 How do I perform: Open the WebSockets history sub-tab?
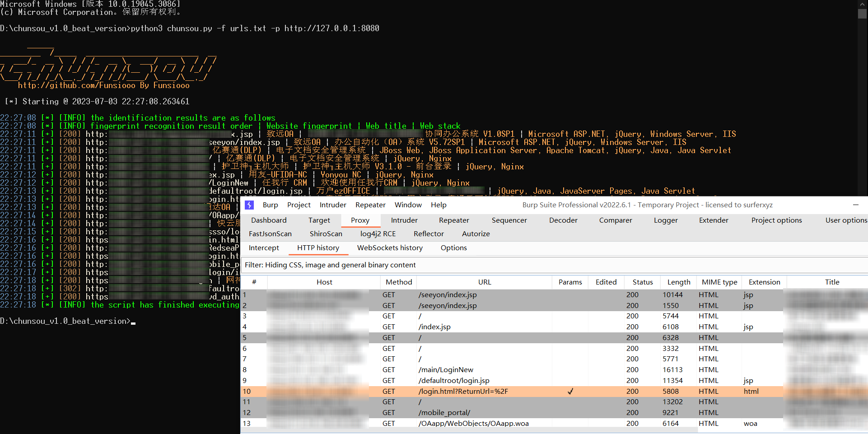pyautogui.click(x=390, y=248)
